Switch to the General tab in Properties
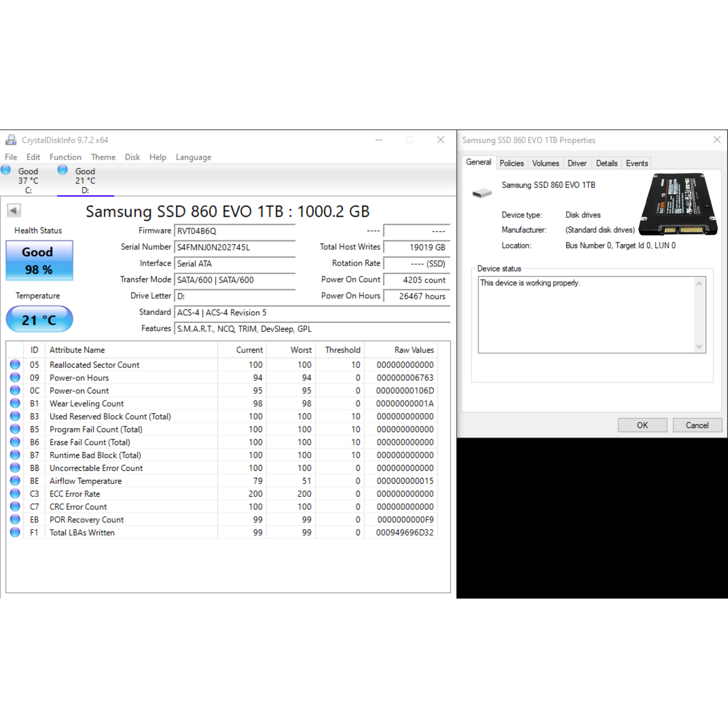Screen dimensions: 728x728 479,162
